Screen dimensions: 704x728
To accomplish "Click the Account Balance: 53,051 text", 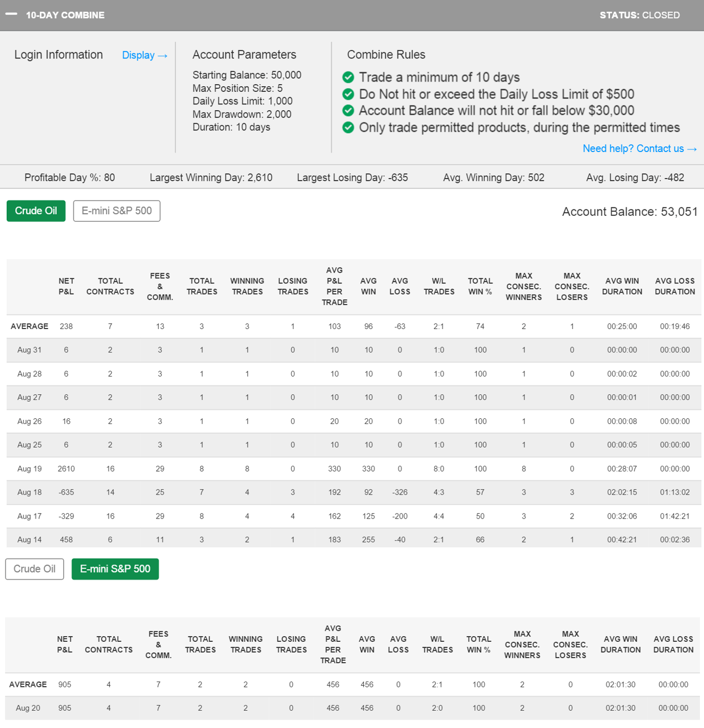I will 629,212.
